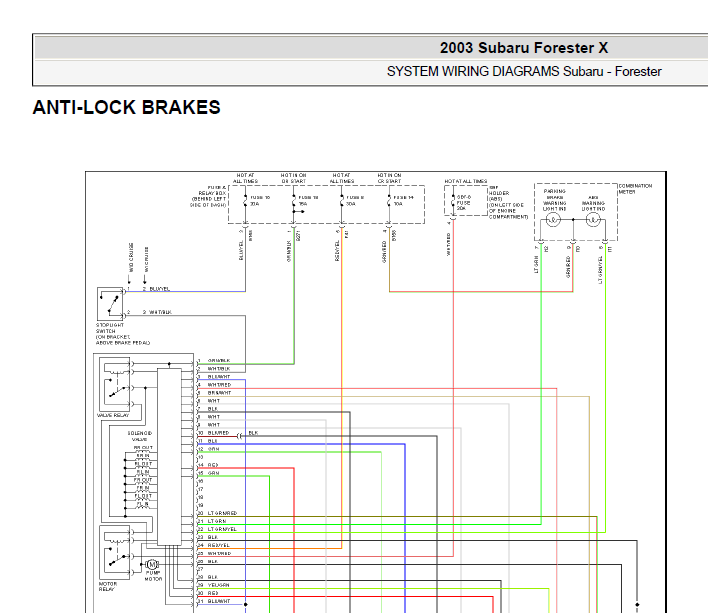Click the "BLU/YEL" label beside stoplight switch
708x613 pixels.
tap(159, 289)
